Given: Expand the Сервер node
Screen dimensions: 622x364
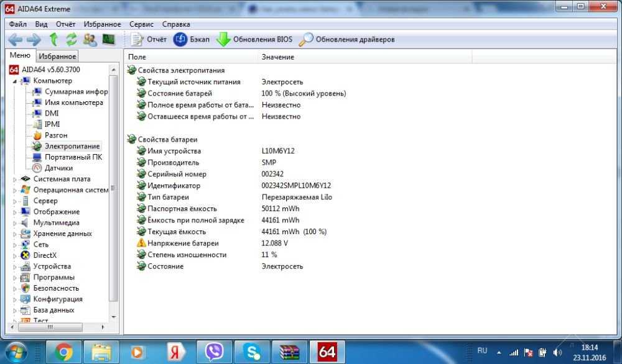Looking at the screenshot, I should pos(15,201).
